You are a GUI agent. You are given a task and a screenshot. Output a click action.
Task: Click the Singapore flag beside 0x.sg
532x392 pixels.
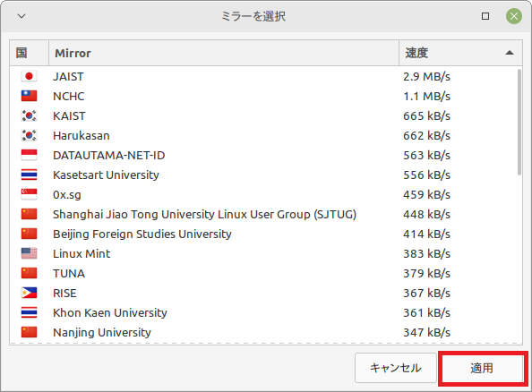point(29,194)
